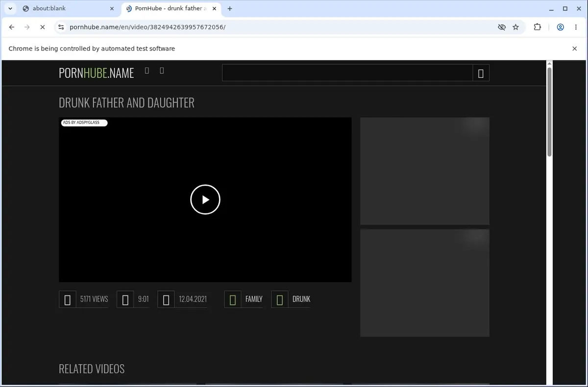Image resolution: width=588 pixels, height=387 pixels.
Task: Click the search submit icon button
Action: pos(481,73)
